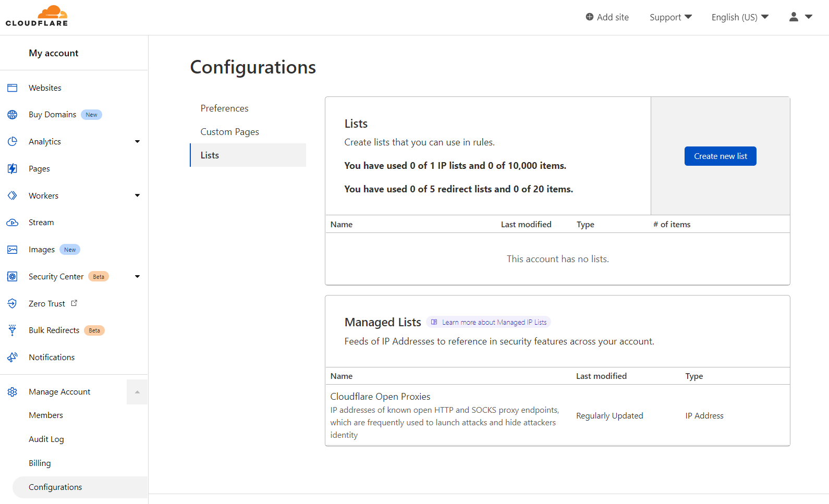Open Learn more about Managed IP Lists
The height and width of the screenshot is (504, 829).
(x=489, y=322)
